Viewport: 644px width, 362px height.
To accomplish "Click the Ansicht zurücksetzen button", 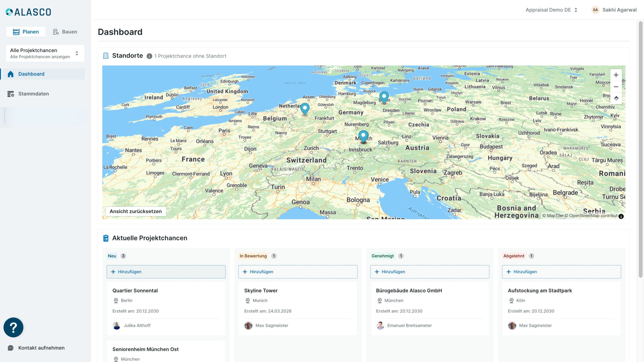I will (136, 211).
